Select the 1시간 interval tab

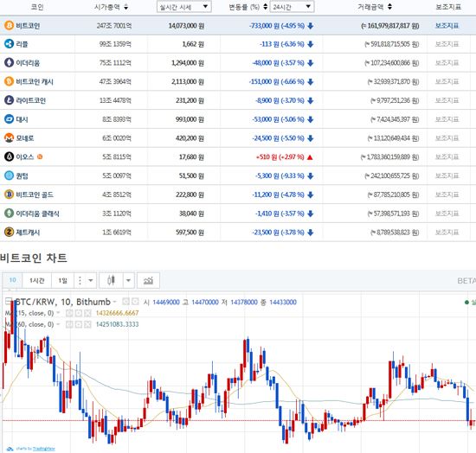[x=36, y=280]
